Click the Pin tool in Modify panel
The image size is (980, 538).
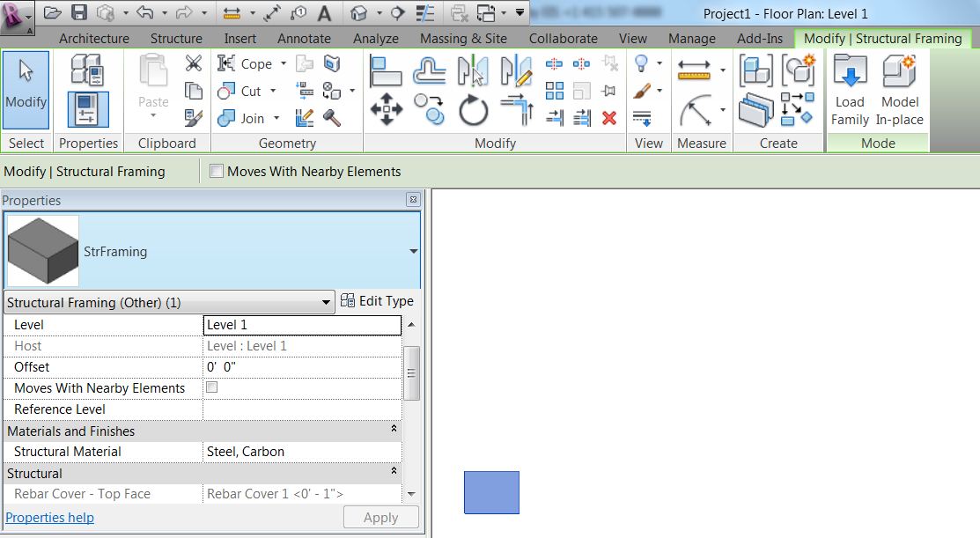pos(608,91)
